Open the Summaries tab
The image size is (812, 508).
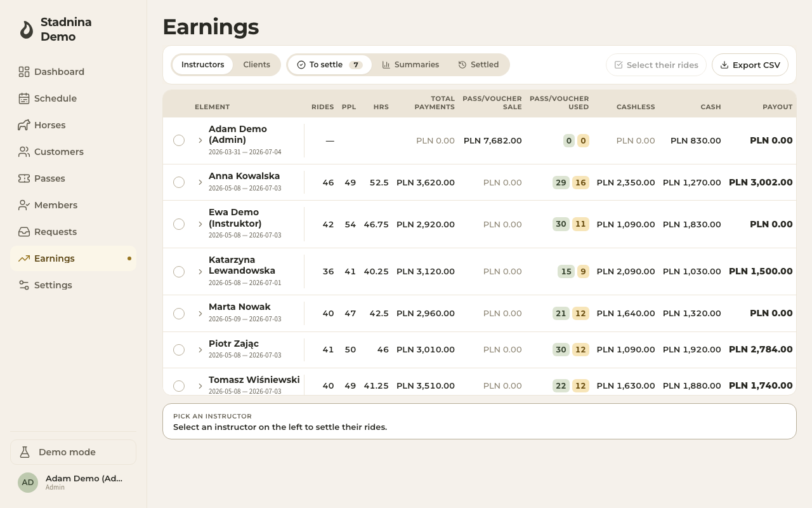(x=410, y=65)
